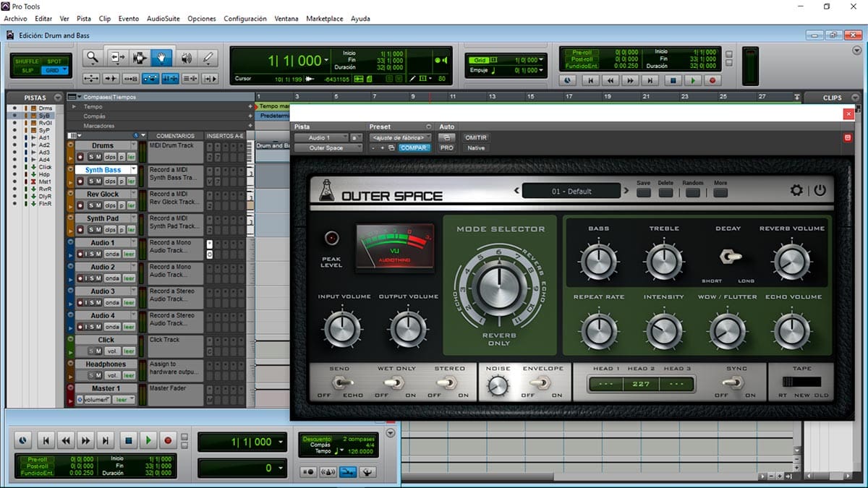Open the Pista menu

pyautogui.click(x=84, y=18)
